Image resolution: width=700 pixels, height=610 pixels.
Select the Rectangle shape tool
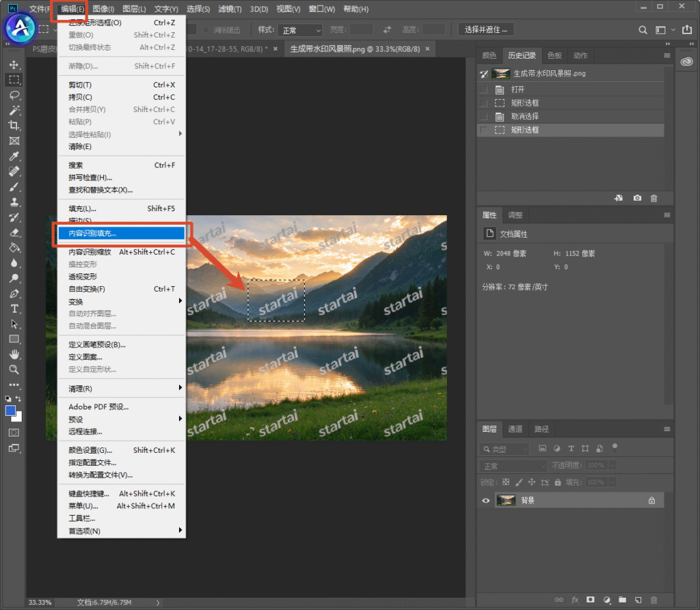14,339
